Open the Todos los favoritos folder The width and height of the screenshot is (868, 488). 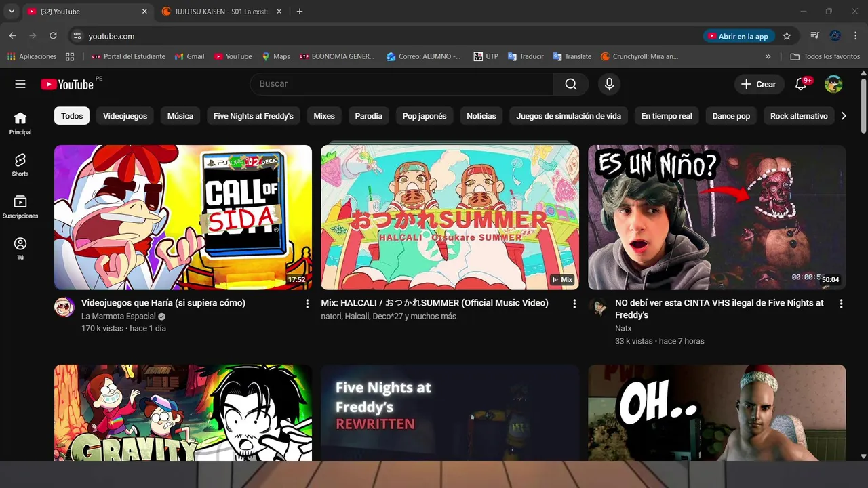825,56
